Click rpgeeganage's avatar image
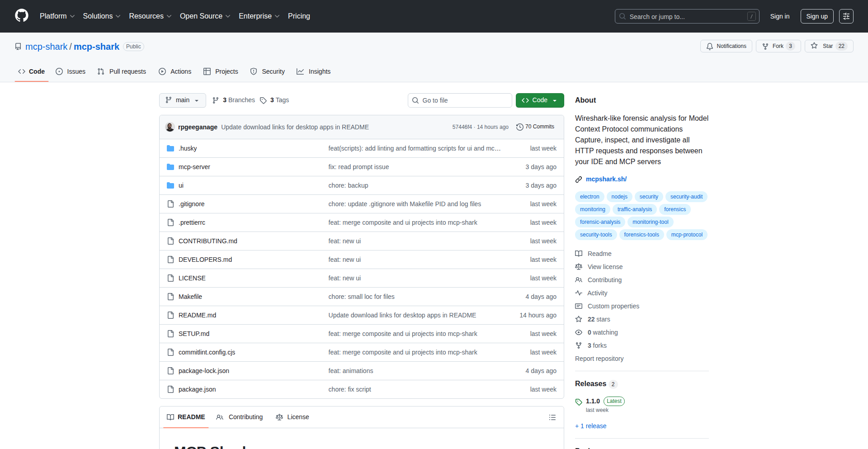This screenshot has height=449, width=868. click(170, 127)
